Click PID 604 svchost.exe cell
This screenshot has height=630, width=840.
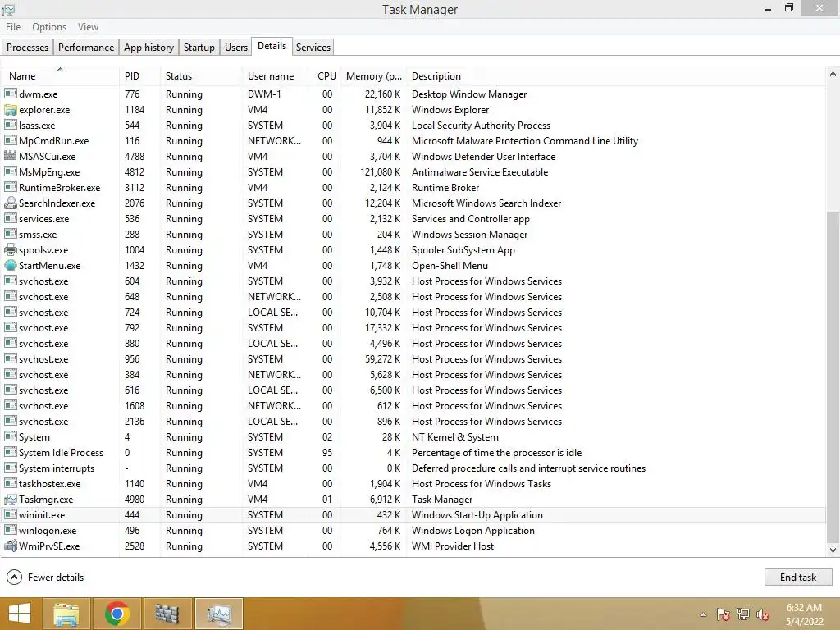(132, 281)
